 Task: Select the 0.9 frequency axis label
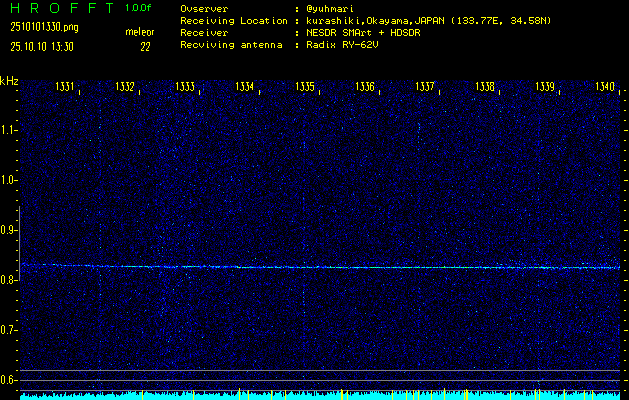point(9,230)
